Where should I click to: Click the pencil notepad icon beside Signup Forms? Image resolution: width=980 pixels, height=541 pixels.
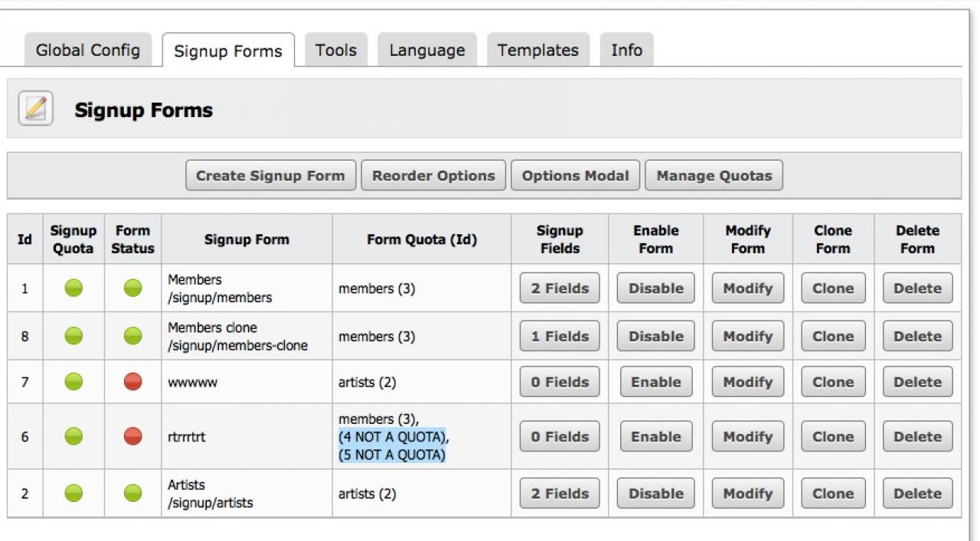coord(35,109)
